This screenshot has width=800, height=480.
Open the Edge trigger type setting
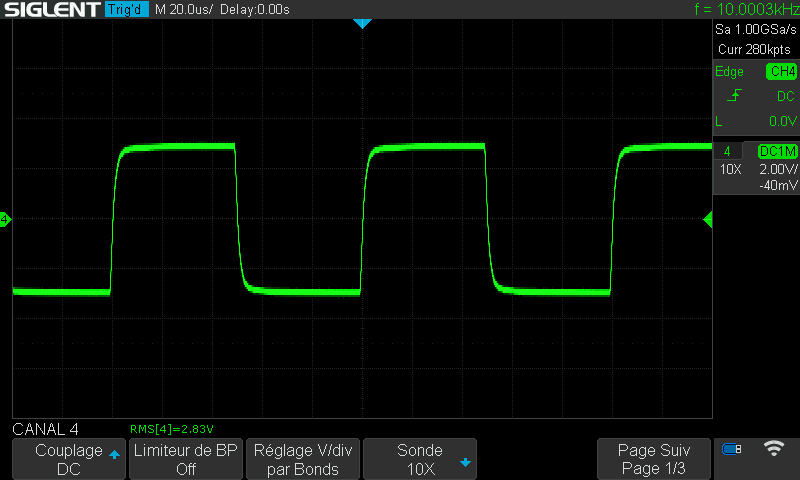730,72
